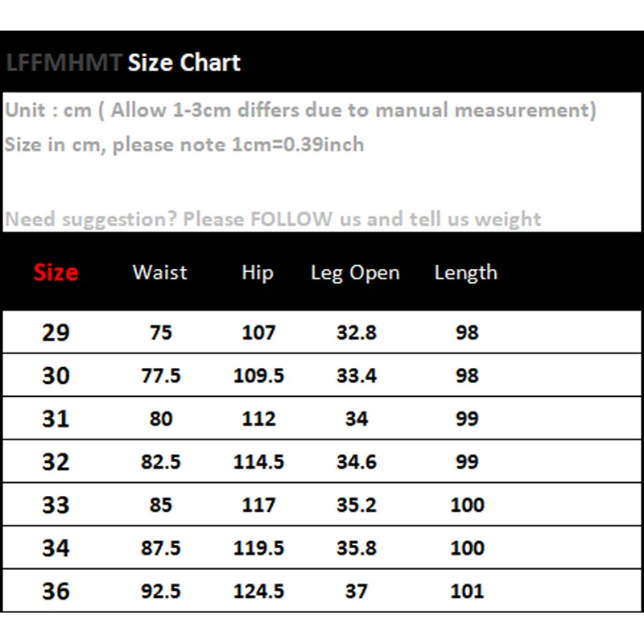Click the 32.8 leg open value
This screenshot has width=644, height=644.
click(356, 332)
